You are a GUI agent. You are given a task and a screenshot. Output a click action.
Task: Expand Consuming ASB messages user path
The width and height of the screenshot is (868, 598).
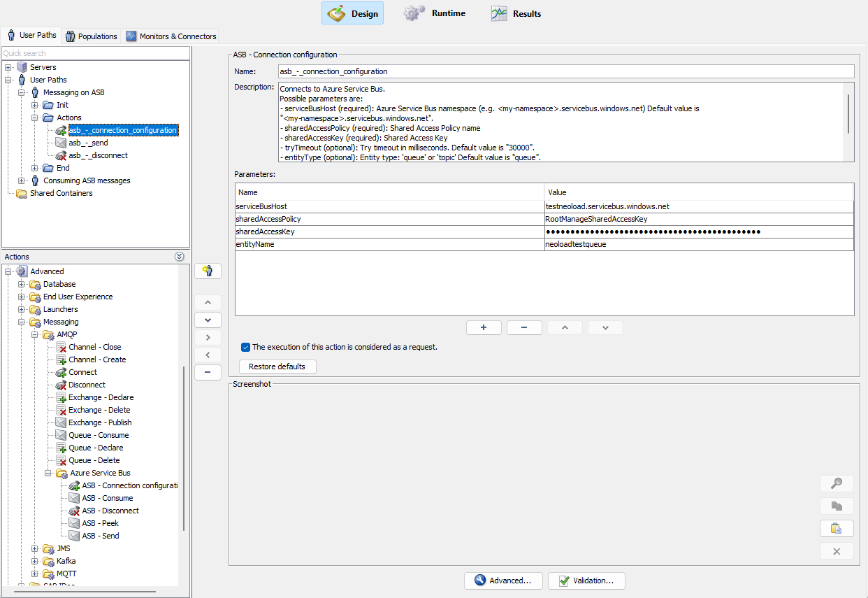pyautogui.click(x=22, y=180)
